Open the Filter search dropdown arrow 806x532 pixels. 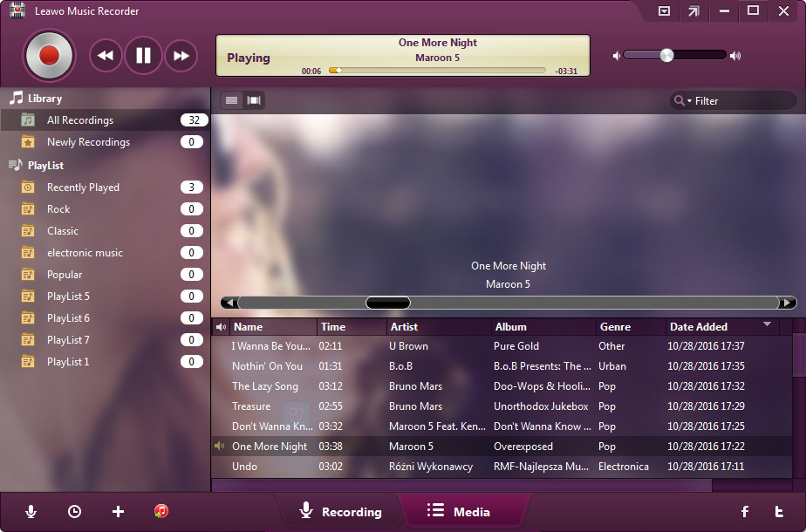tap(689, 101)
